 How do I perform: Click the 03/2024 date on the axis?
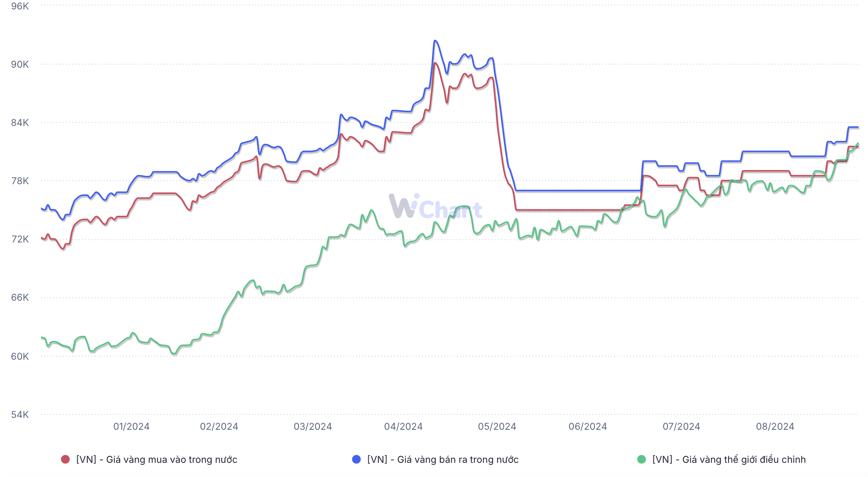coord(313,427)
